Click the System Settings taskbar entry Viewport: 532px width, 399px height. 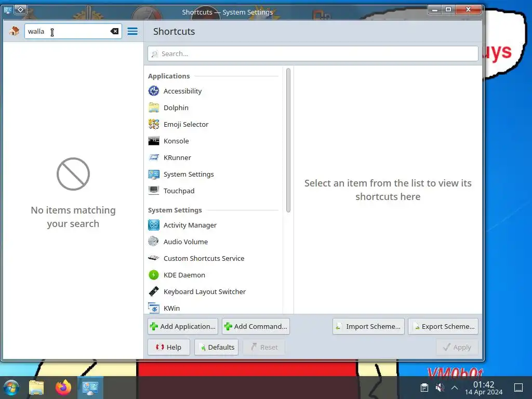pos(90,388)
